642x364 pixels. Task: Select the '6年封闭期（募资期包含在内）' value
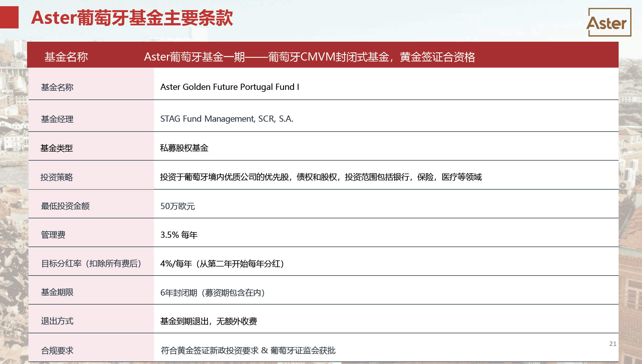coord(212,293)
